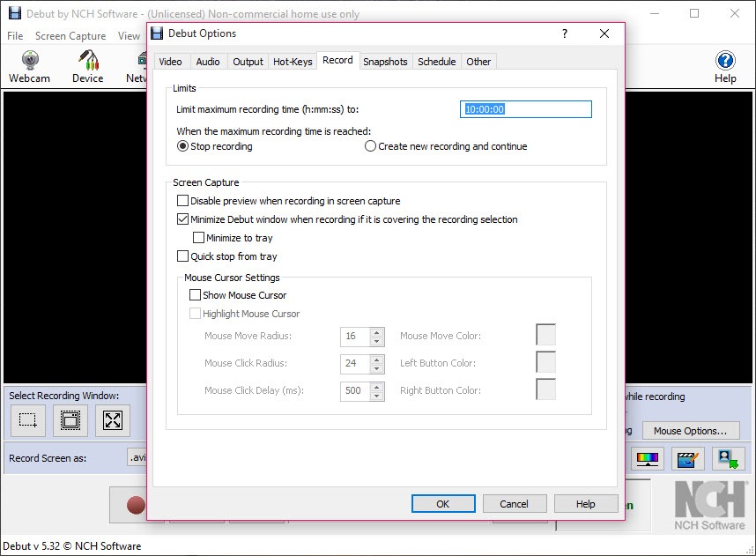Click the Device toolbar icon
This screenshot has width=756, height=556.
(88, 66)
